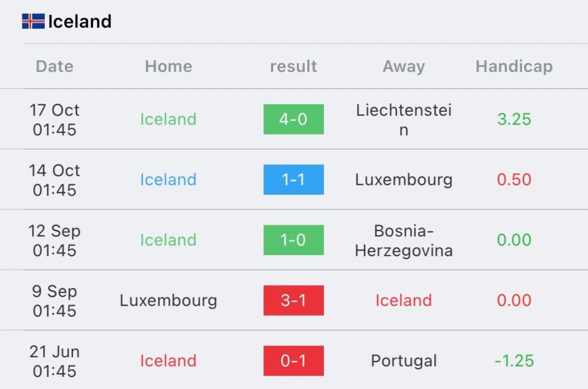Click the red 3-1 result badge

coord(293,301)
